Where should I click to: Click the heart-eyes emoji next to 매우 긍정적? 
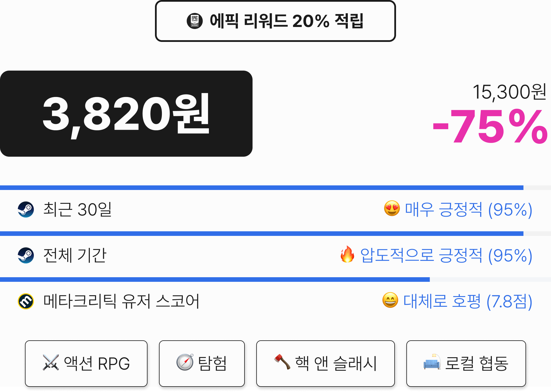(392, 208)
